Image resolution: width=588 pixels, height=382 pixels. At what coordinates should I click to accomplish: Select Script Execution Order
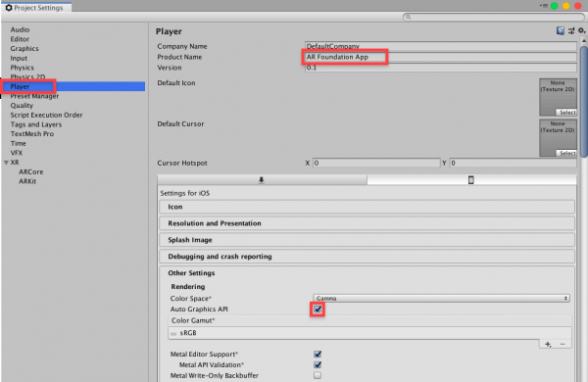point(46,115)
